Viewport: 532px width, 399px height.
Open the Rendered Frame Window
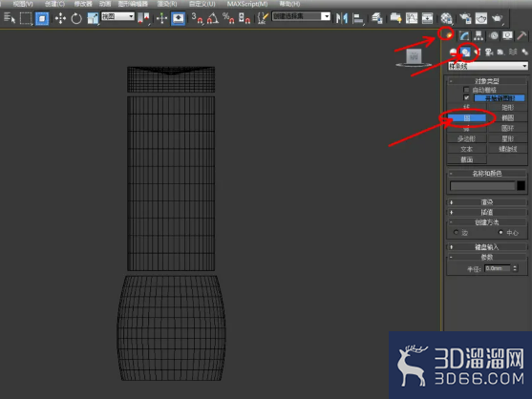click(481, 18)
